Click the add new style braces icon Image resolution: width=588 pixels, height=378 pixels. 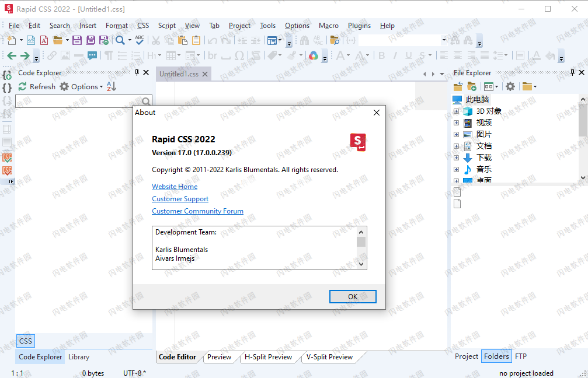7,75
